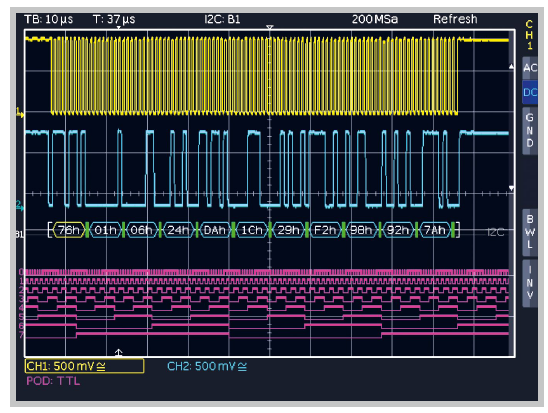548x413 pixels.
Task: Click the B1 bus position marker
Action: click(20, 234)
